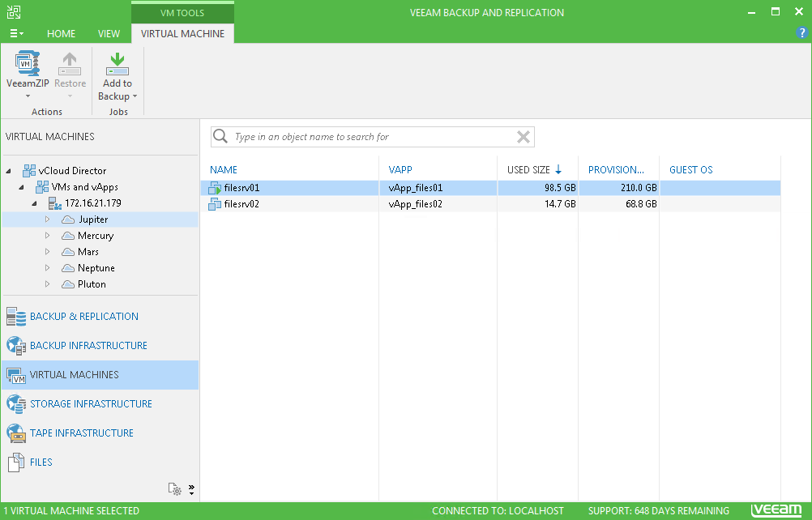Click the Mars cloud icon
Screen dimensions: 812x520
coord(68,252)
